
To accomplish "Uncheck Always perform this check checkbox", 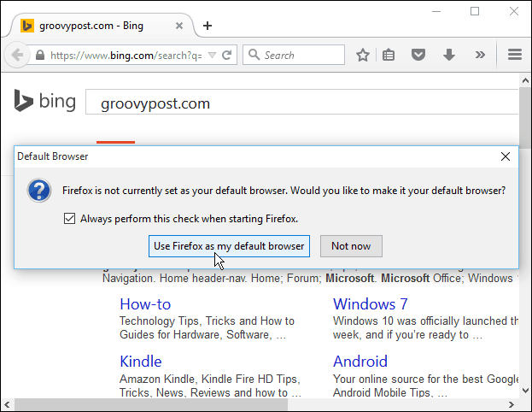I will tap(69, 219).
